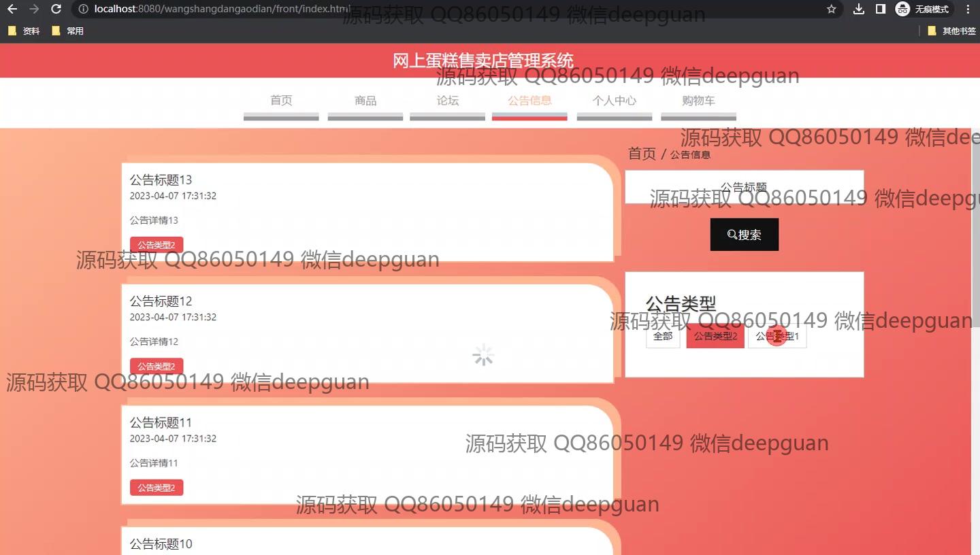Reload the page with the refresh icon
This screenshot has height=555, width=980.
click(x=56, y=9)
